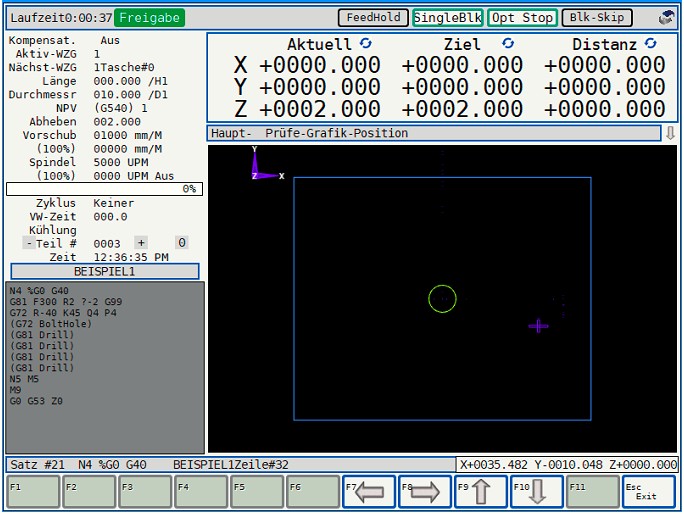The image size is (684, 514).
Task: Click the Zeit 12:36:35 PM clock value
Action: click(x=131, y=257)
